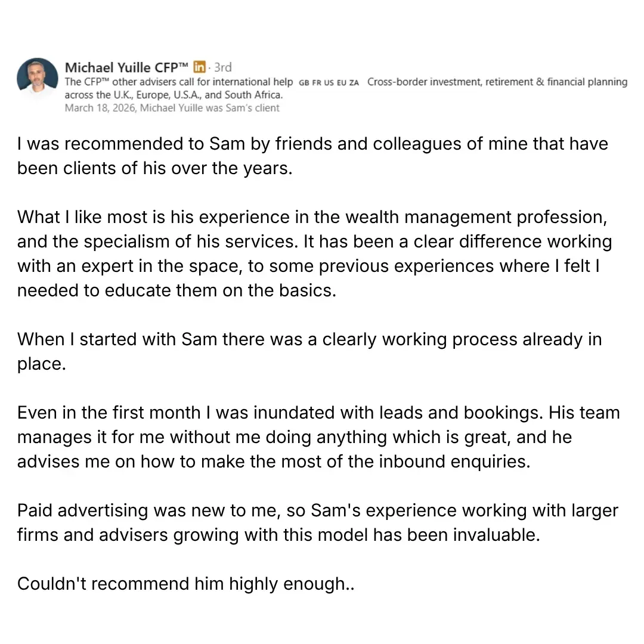Click the line 'What I like most'
This screenshot has height=644, width=644.
[312, 217]
